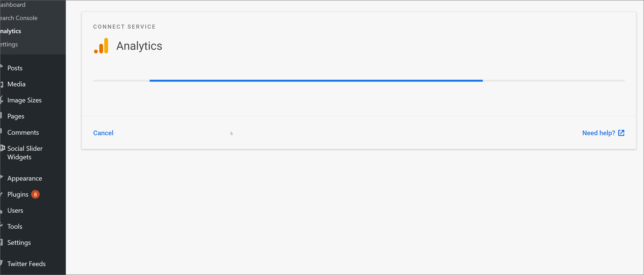Image resolution: width=644 pixels, height=275 pixels.
Task: Click the Plugins sidebar icon
Action: point(2,194)
